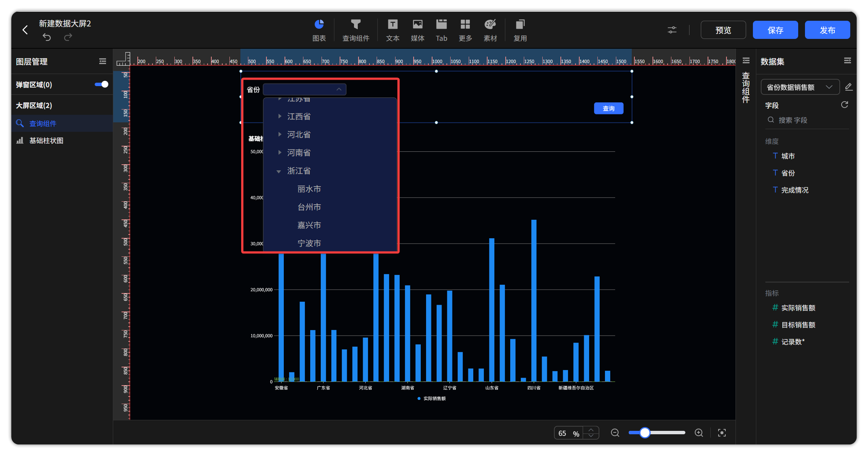The height and width of the screenshot is (452, 868).
Task: Open the 更多 components menu
Action: click(x=465, y=30)
